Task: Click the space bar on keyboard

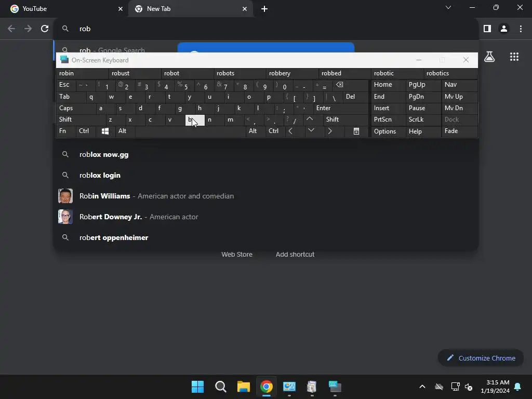Action: point(190,131)
